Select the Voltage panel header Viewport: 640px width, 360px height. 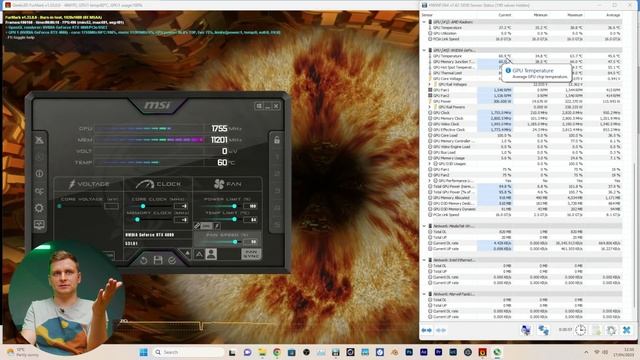[x=89, y=184]
